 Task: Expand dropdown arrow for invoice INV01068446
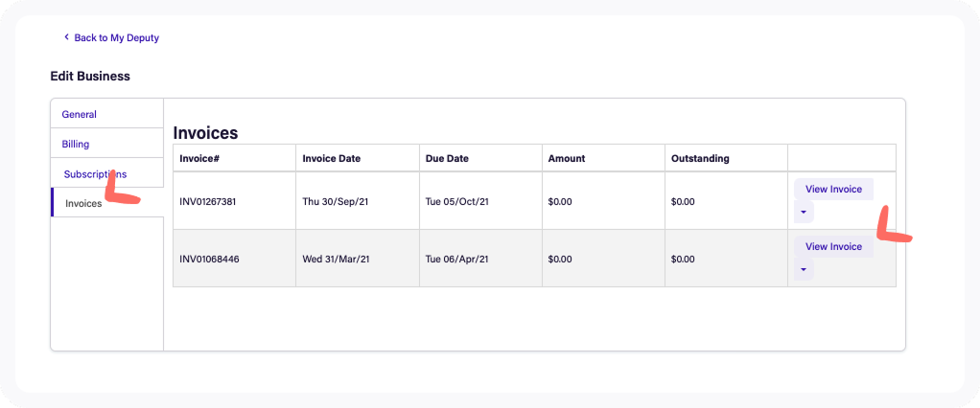[804, 269]
